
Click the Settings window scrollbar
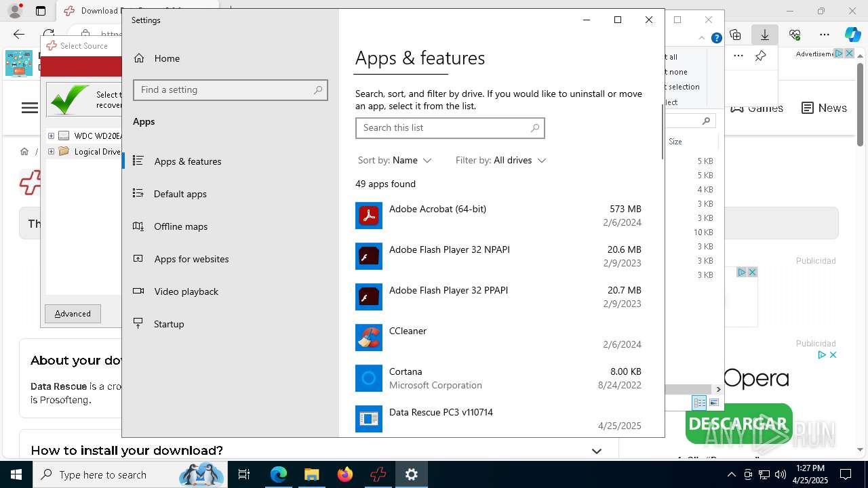662,132
